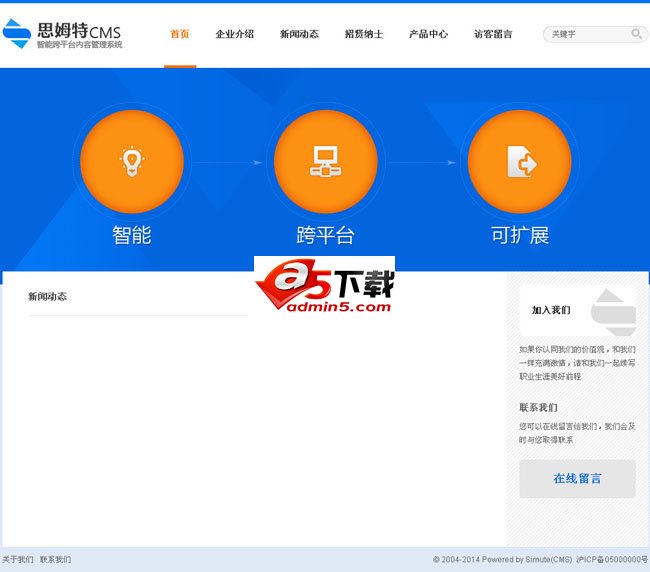Click the 在线留言 button
The image size is (650, 572).
(x=577, y=479)
